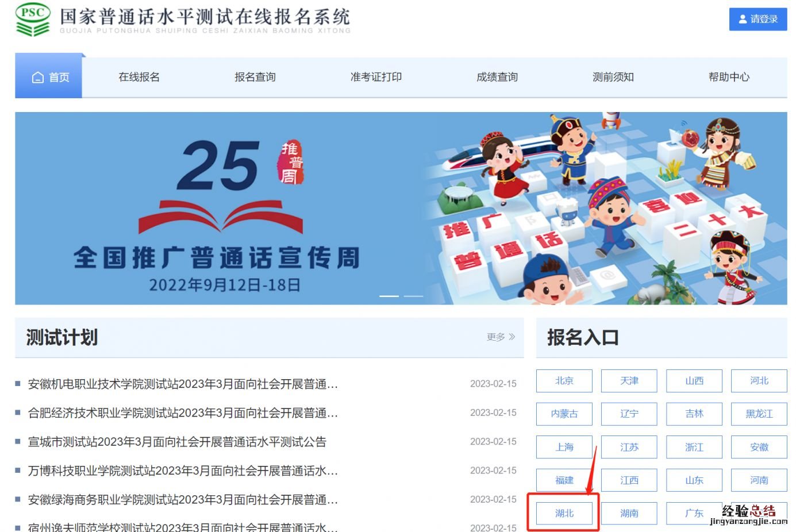The image size is (796, 532).
Task: Go to the 首页 home tab
Action: 49,77
